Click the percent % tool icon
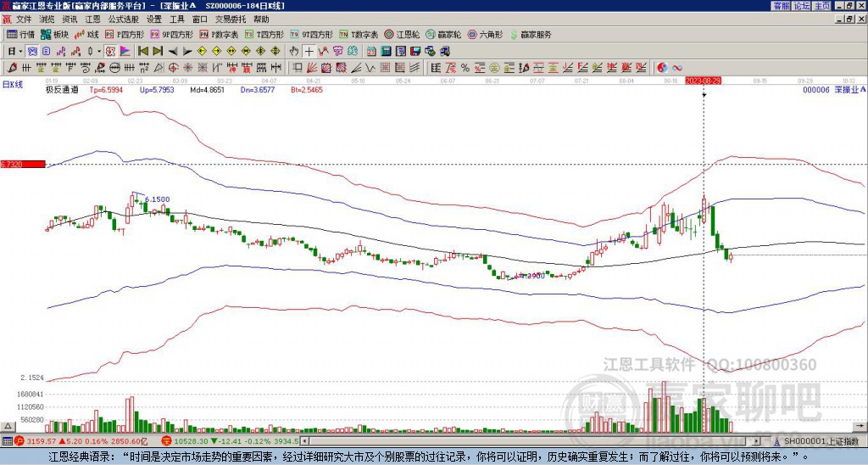Image resolution: width=868 pixels, height=465 pixels. pyautogui.click(x=465, y=68)
